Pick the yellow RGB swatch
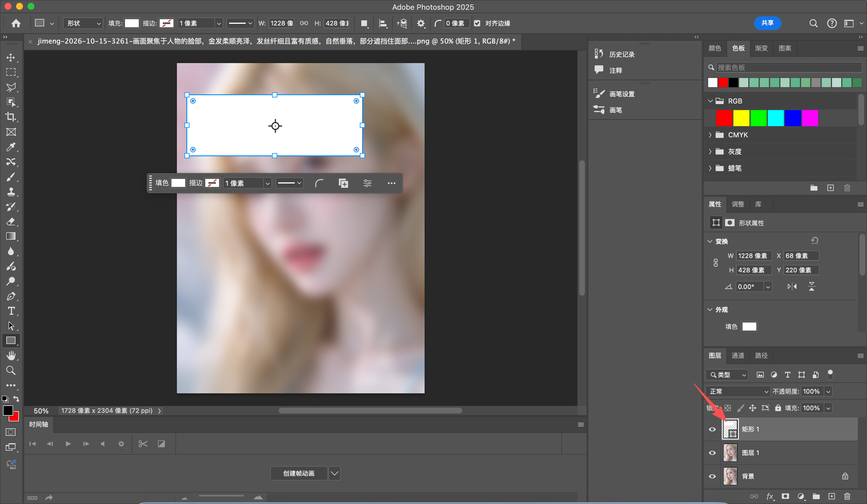Viewport: 867px width, 504px height. (741, 118)
